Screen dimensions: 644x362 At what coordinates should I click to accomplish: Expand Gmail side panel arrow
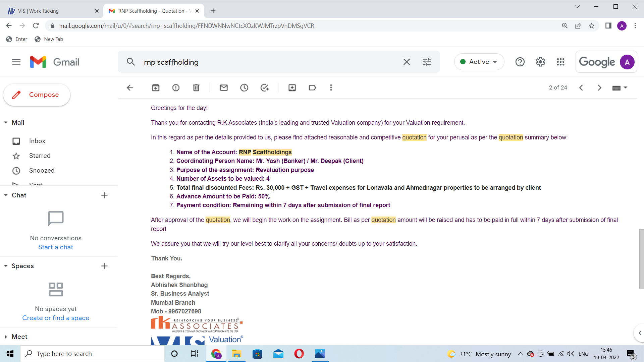(640, 333)
